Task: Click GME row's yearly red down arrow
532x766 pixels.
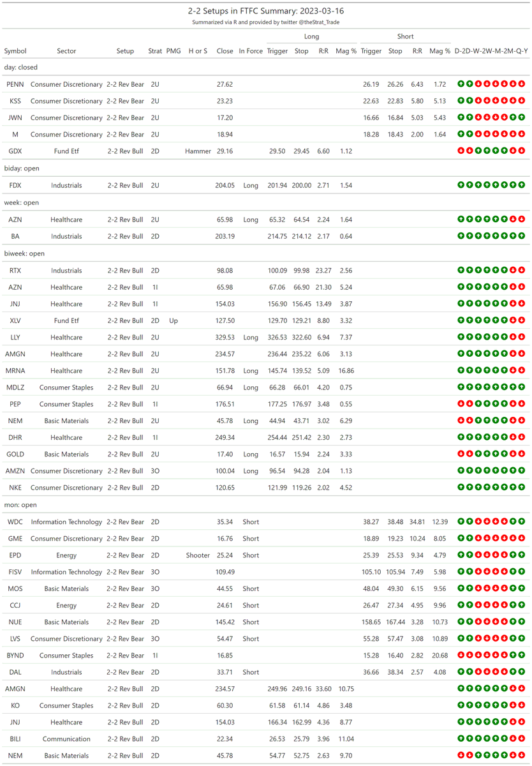Action: click(x=522, y=539)
